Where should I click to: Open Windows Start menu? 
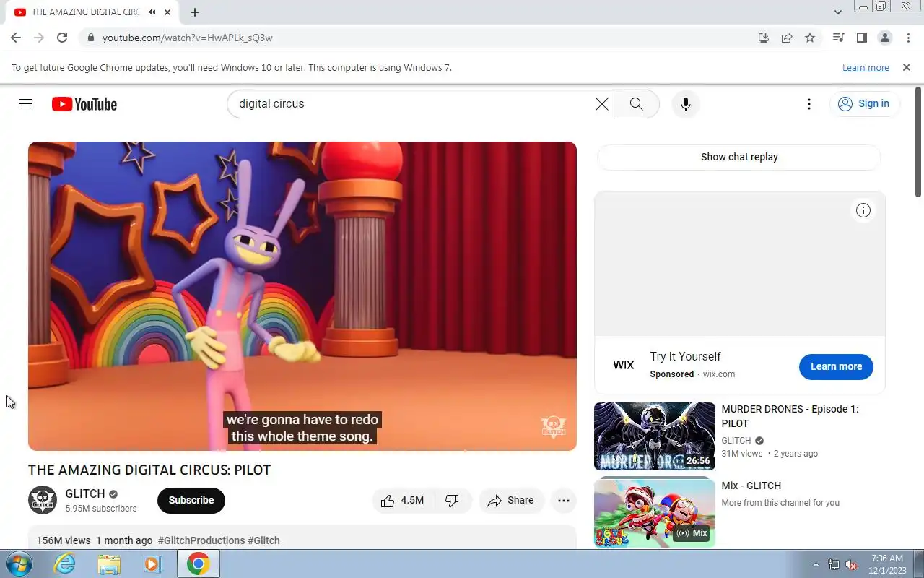click(x=18, y=564)
